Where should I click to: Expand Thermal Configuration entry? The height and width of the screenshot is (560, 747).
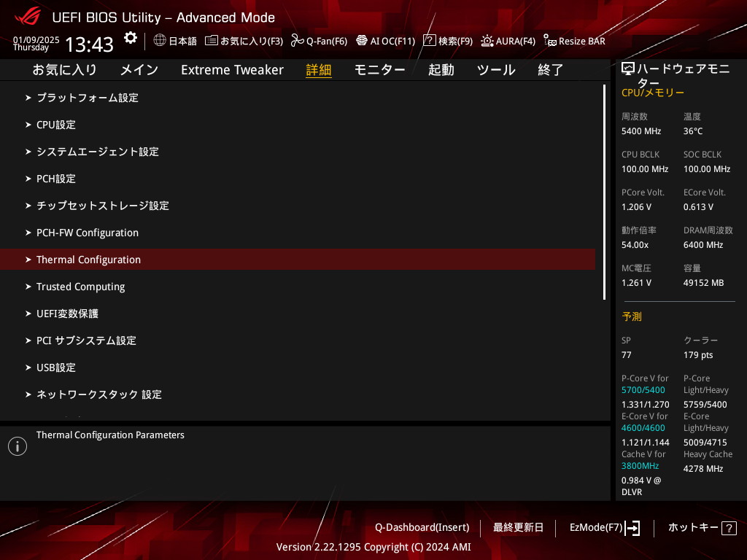click(x=88, y=260)
